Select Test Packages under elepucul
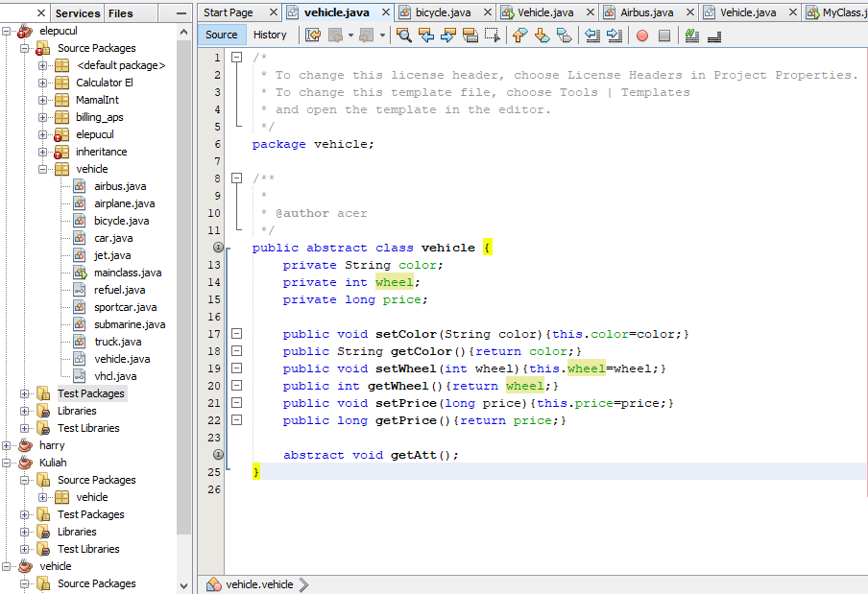 coord(91,393)
